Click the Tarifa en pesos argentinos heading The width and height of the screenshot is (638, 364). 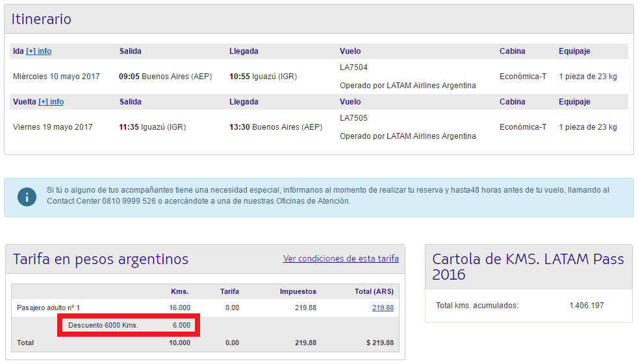tap(101, 259)
